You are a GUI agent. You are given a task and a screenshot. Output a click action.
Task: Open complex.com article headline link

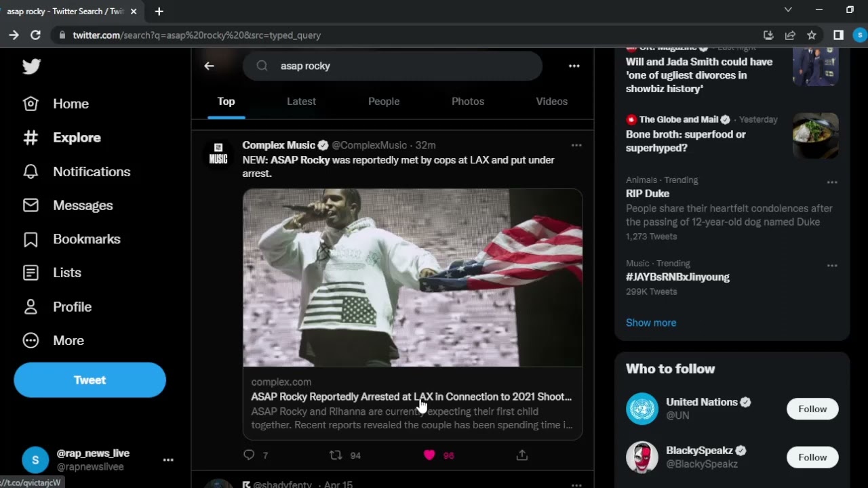click(411, 396)
